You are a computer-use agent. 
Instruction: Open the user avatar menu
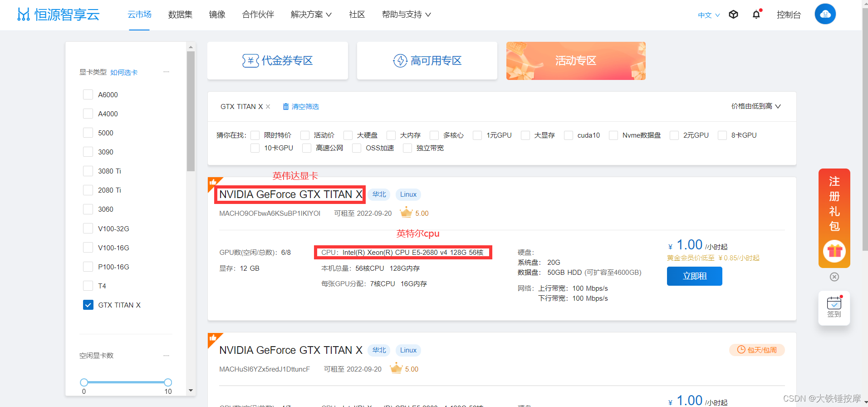click(x=825, y=14)
